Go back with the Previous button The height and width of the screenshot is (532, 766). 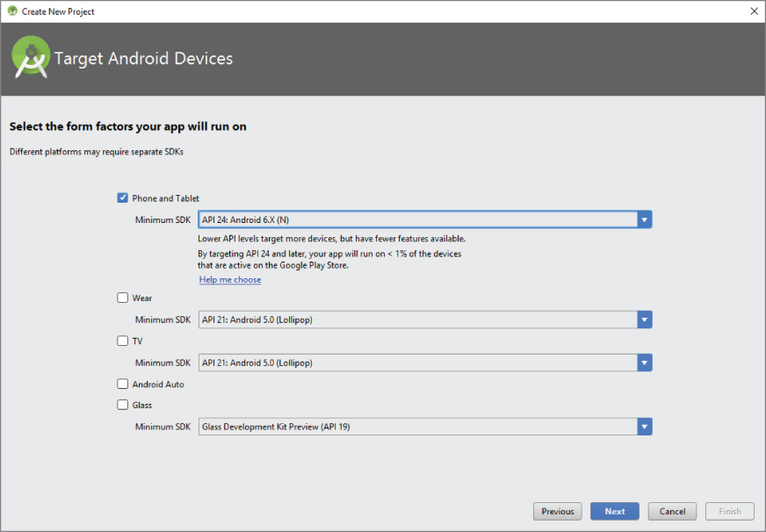point(558,512)
